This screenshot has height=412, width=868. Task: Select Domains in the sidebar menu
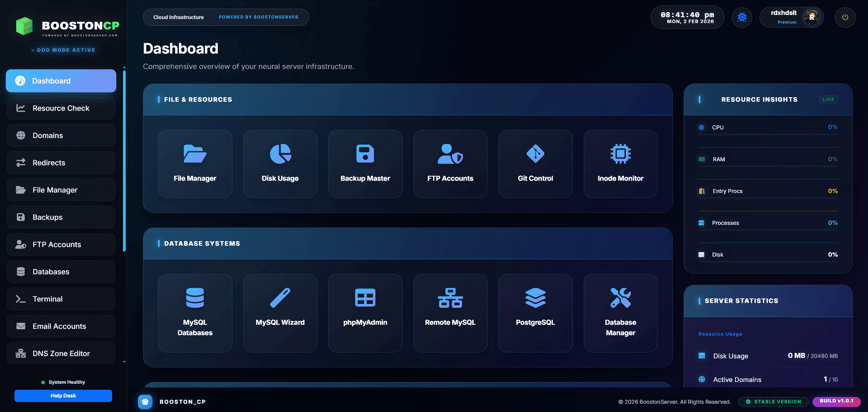[x=61, y=135]
